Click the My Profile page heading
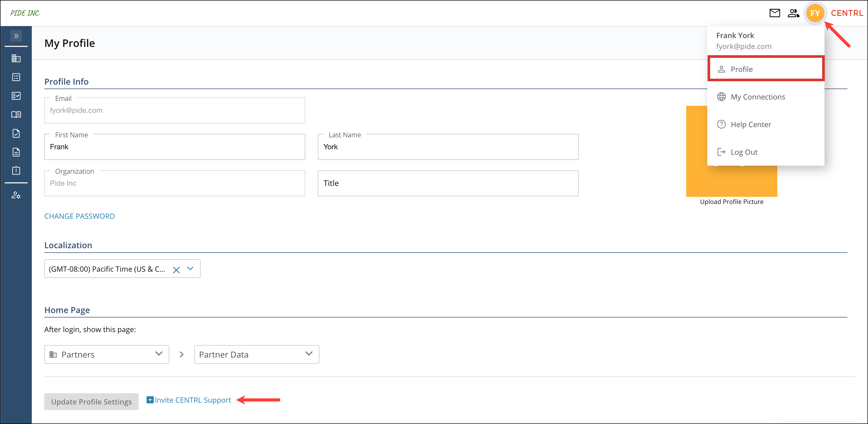 coord(70,43)
